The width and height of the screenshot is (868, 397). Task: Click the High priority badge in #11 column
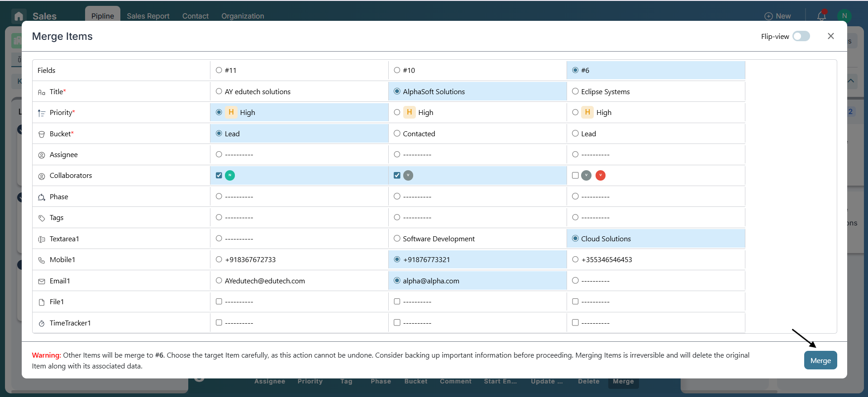[231, 112]
